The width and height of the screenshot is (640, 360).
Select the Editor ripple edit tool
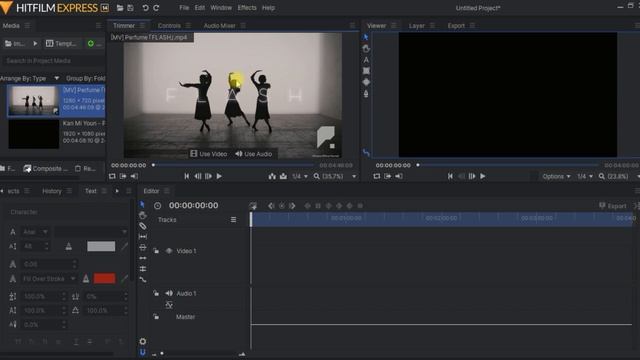tap(142, 258)
